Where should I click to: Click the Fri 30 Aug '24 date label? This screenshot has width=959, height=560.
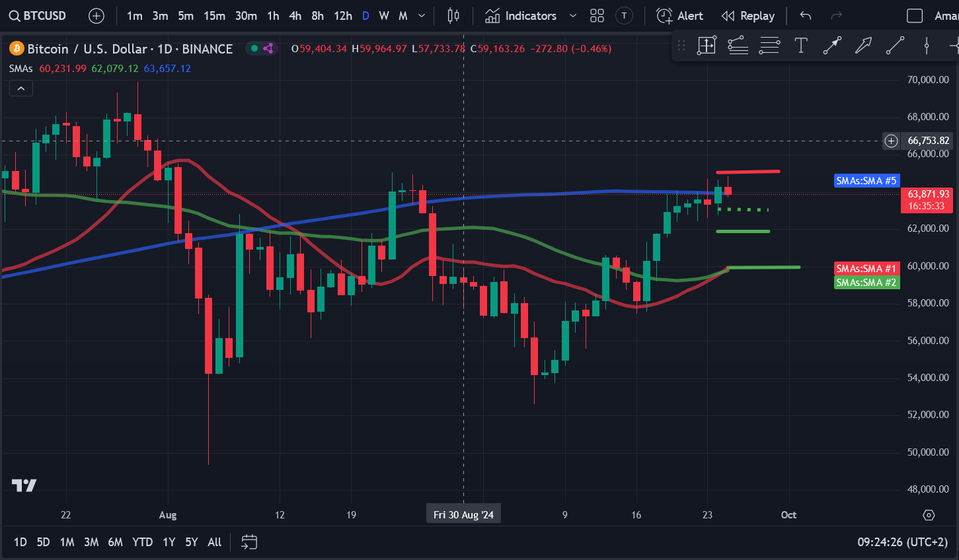(x=463, y=514)
